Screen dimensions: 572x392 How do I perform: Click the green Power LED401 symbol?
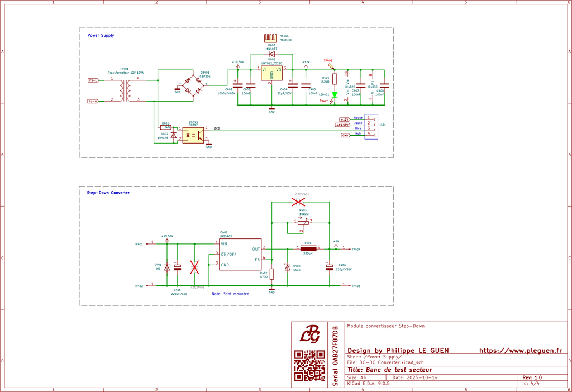[334, 95]
